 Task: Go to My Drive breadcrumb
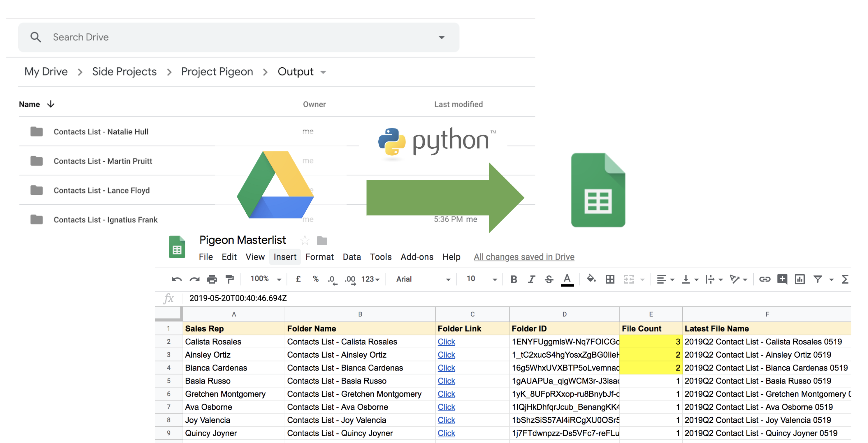pyautogui.click(x=46, y=71)
